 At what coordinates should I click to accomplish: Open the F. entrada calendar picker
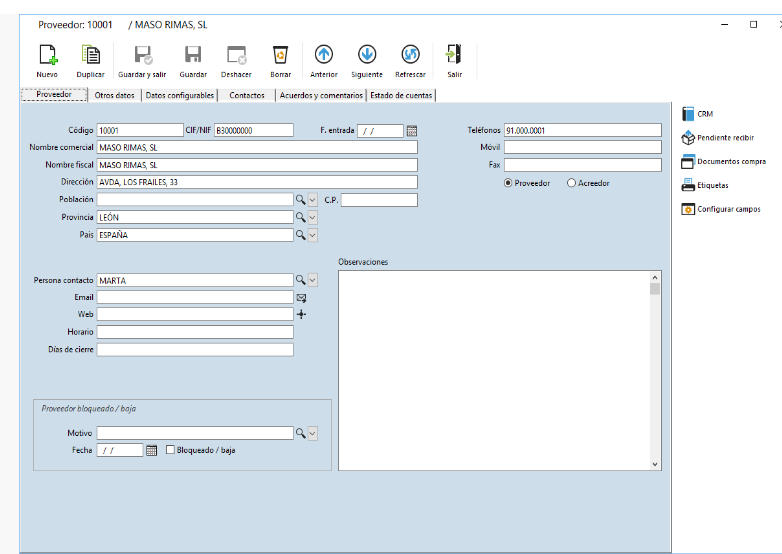[411, 130]
